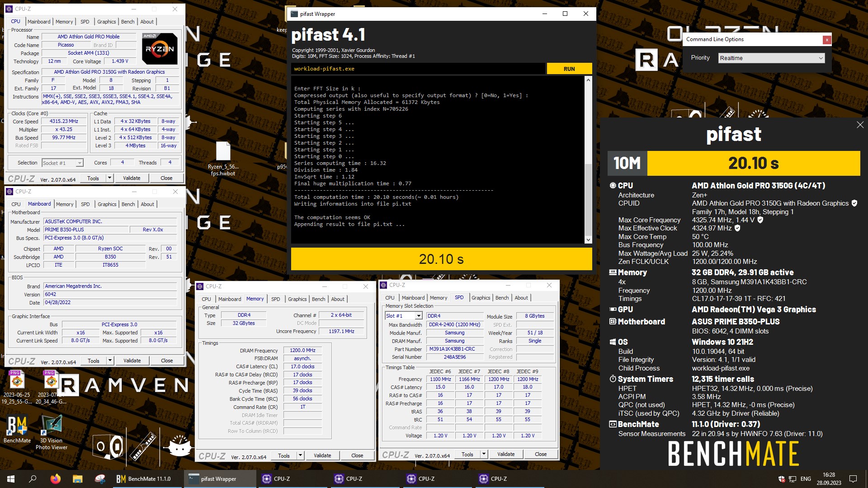Open the Slot #1 memory slot dropdown

pos(403,316)
